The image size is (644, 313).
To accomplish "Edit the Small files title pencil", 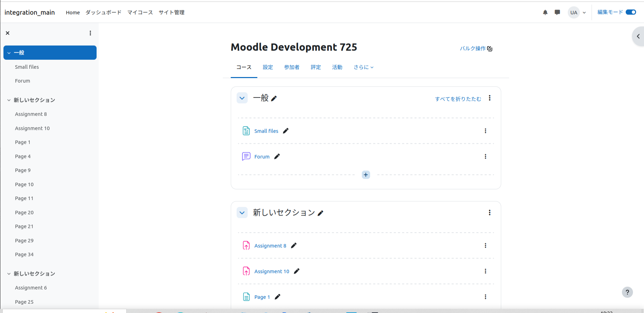I will (286, 131).
